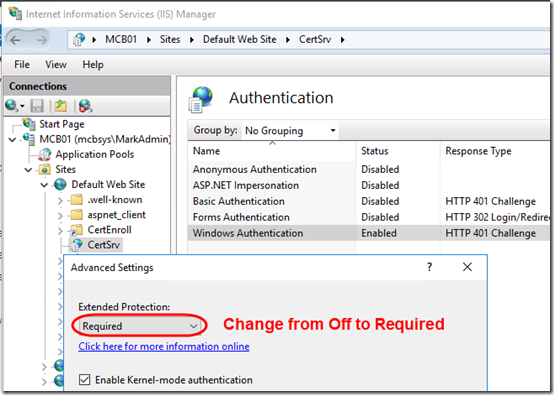Image resolution: width=554 pixels, height=395 pixels.
Task: Click the aspnet_client folder icon
Action: point(77,214)
